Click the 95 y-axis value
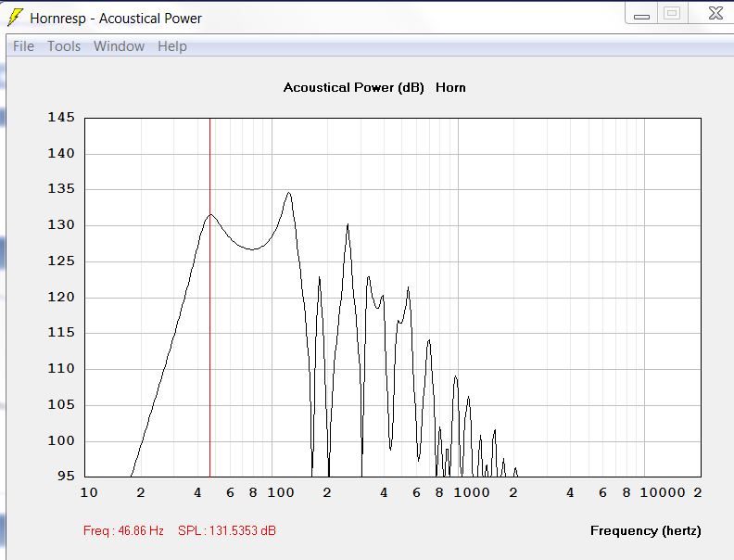This screenshot has height=560, width=734. coord(66,476)
